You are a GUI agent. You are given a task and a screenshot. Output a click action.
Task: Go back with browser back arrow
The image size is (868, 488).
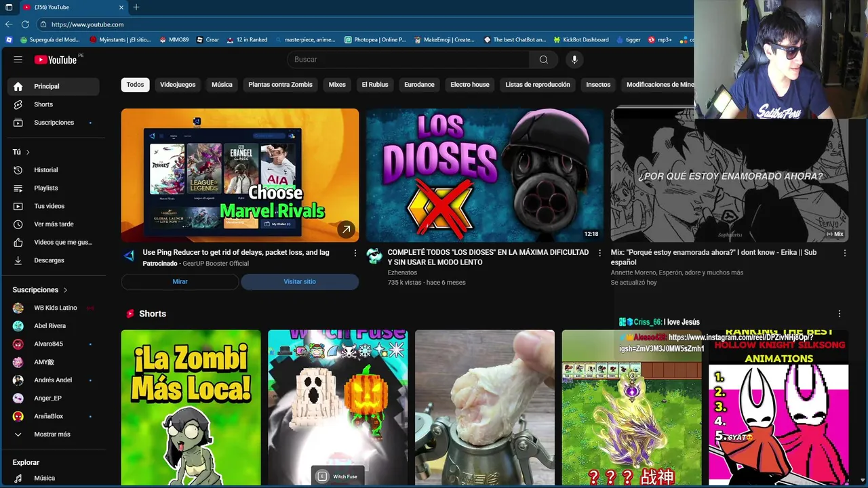(9, 24)
